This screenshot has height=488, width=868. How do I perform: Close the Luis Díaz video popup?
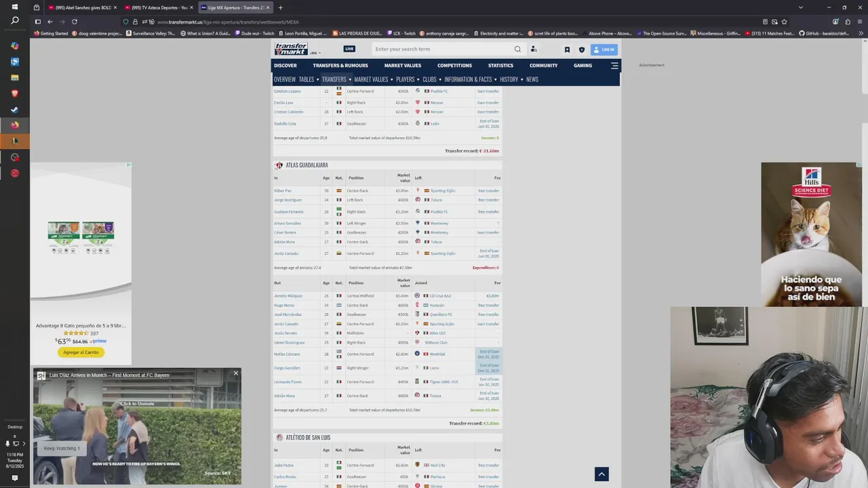[x=236, y=373]
